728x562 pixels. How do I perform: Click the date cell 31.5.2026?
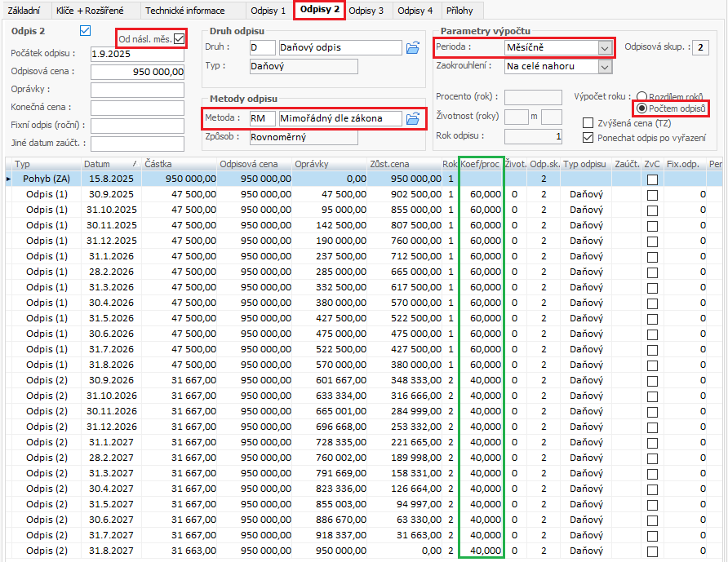click(112, 318)
